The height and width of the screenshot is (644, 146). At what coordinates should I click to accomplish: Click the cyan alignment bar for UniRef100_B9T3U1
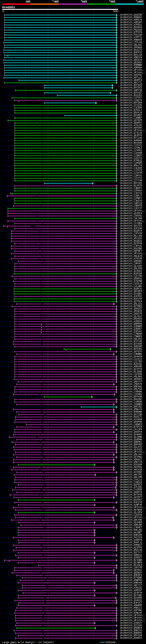click(69, 183)
